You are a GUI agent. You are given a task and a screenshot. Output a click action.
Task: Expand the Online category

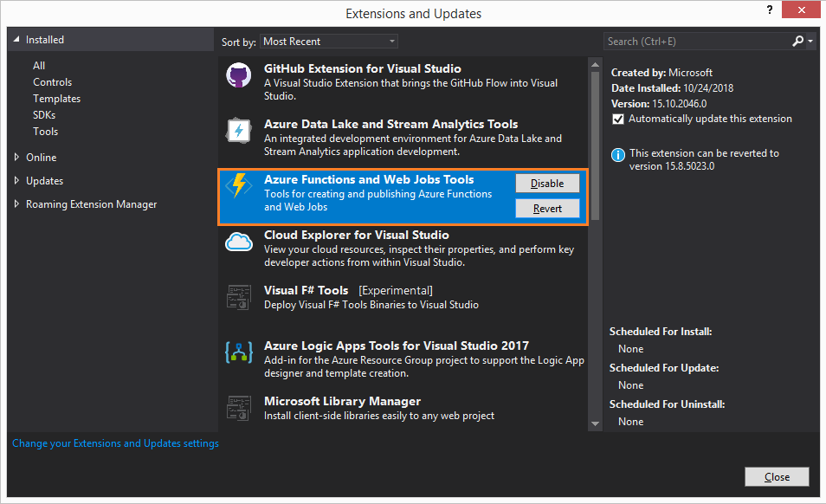tap(16, 157)
